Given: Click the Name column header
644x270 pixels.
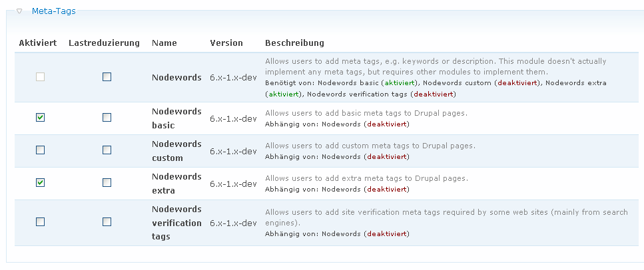Looking at the screenshot, I should [x=164, y=43].
